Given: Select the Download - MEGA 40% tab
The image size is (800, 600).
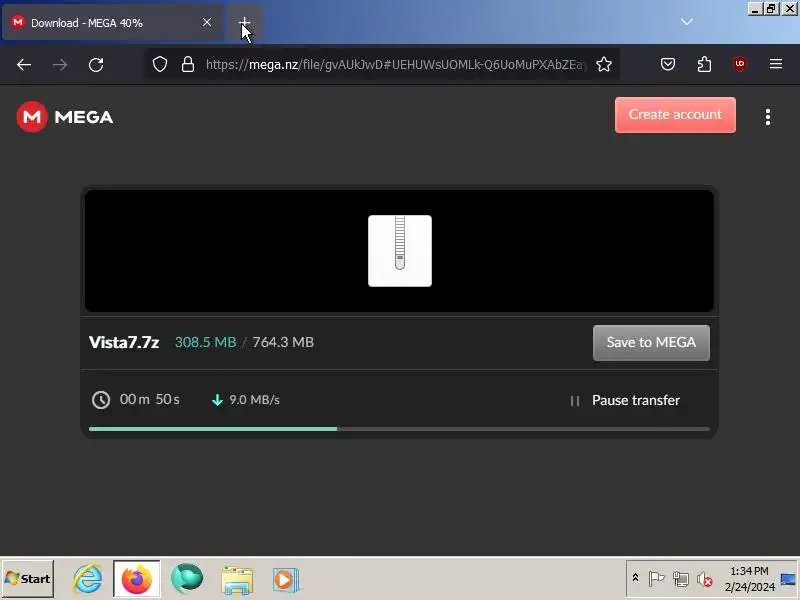Looking at the screenshot, I should coord(112,22).
